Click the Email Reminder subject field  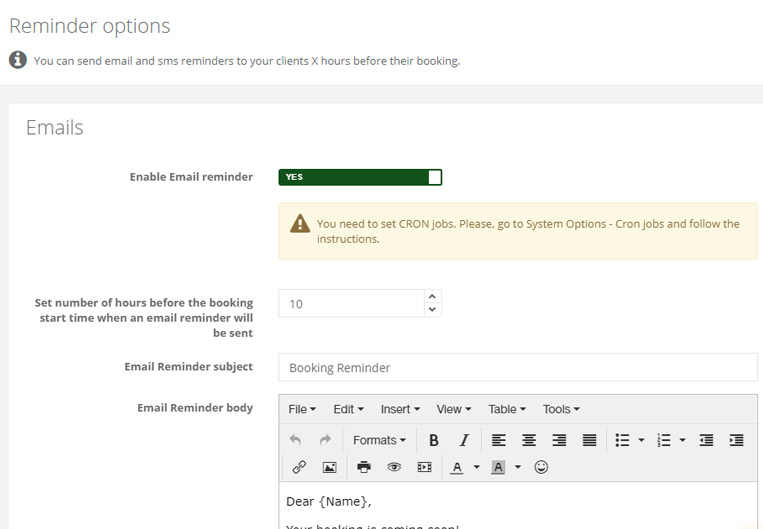click(x=517, y=367)
